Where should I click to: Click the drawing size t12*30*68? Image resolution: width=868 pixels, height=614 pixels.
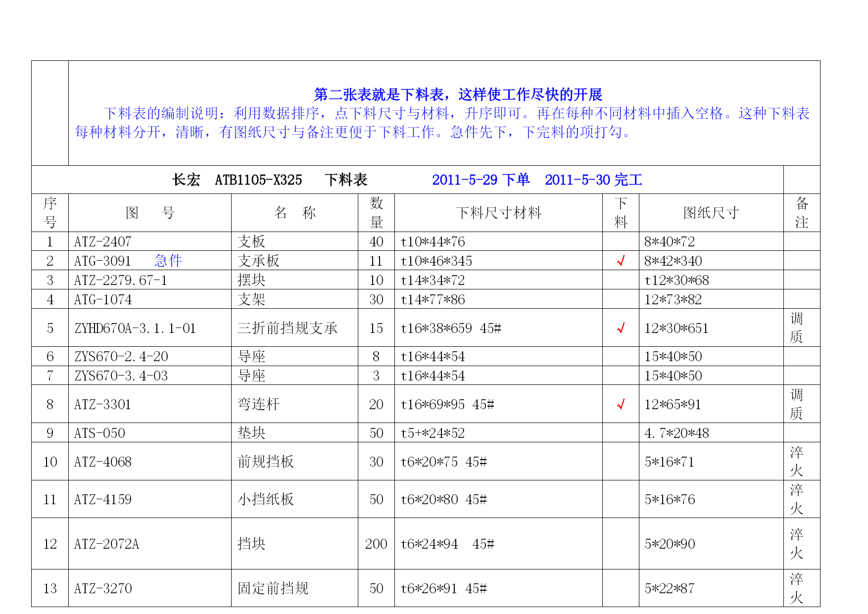pyautogui.click(x=676, y=281)
